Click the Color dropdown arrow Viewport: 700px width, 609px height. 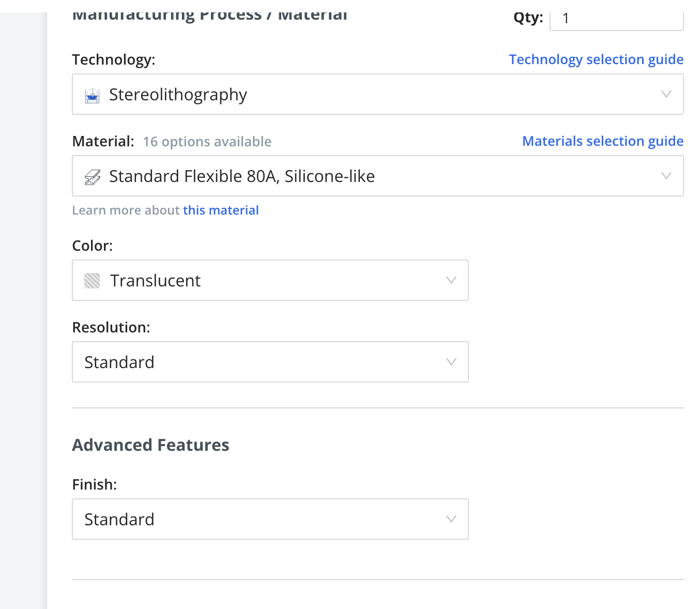point(451,280)
